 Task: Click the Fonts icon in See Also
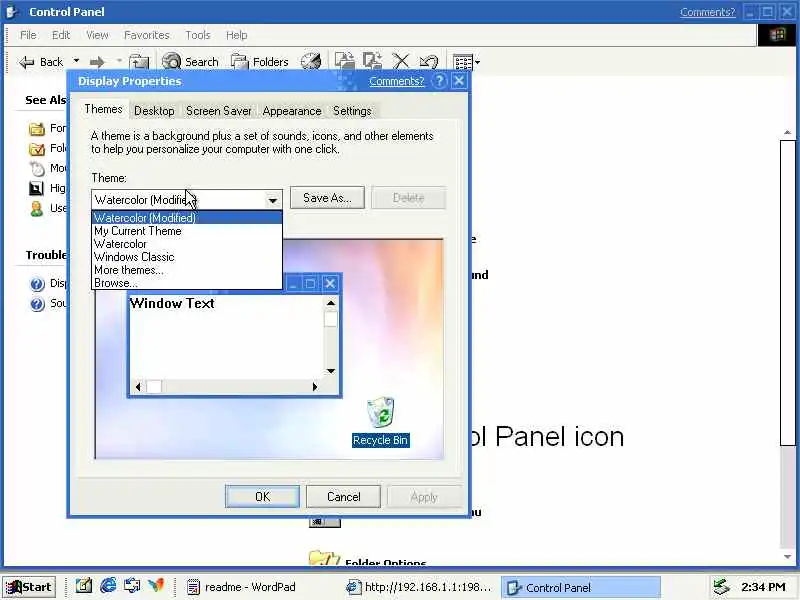coord(37,129)
